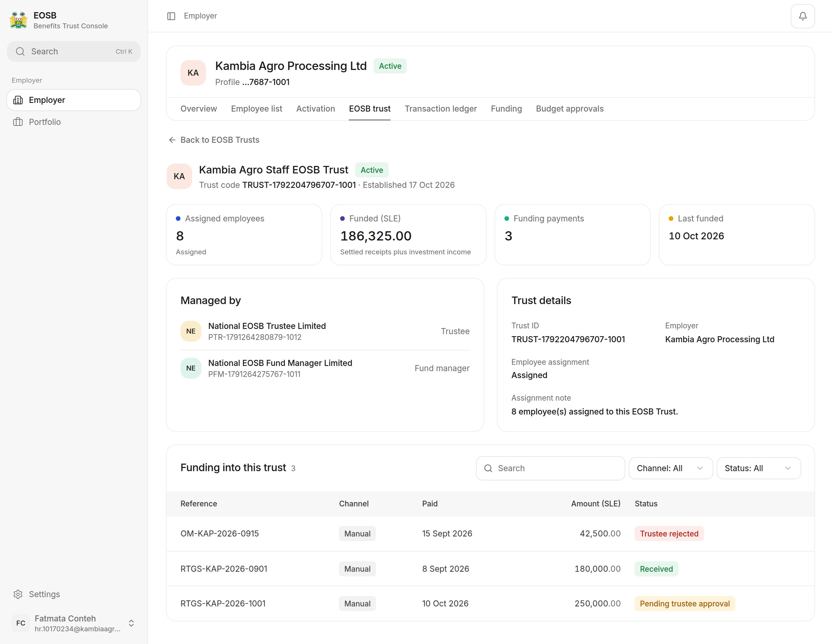Click the Employer building icon in sidebar
The width and height of the screenshot is (833, 644).
click(x=18, y=100)
